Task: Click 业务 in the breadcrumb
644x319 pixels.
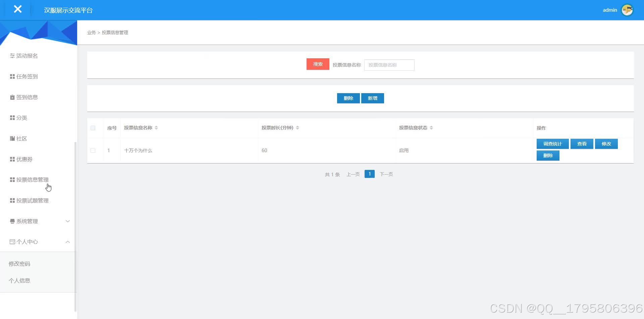Action: pyautogui.click(x=91, y=33)
